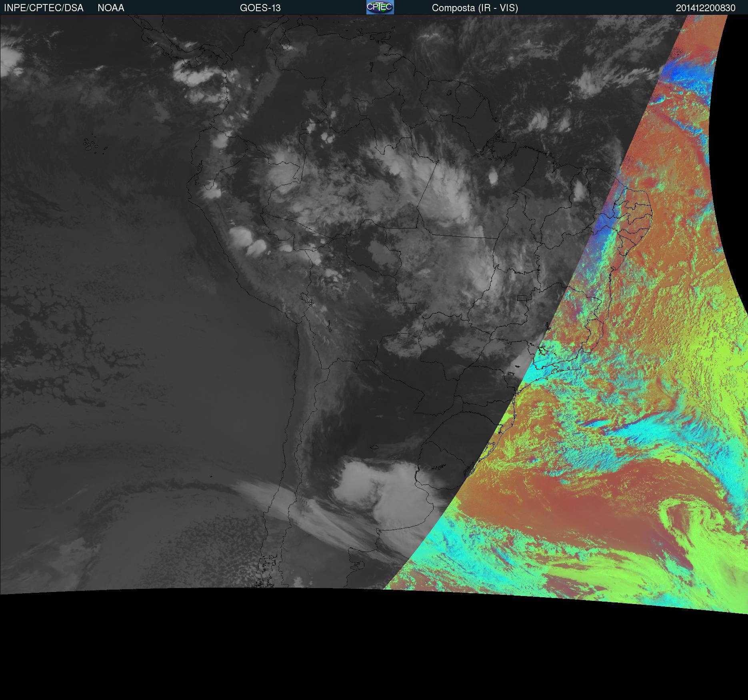748x700 pixels.
Task: Select the NOAA label in header
Action: point(111,8)
